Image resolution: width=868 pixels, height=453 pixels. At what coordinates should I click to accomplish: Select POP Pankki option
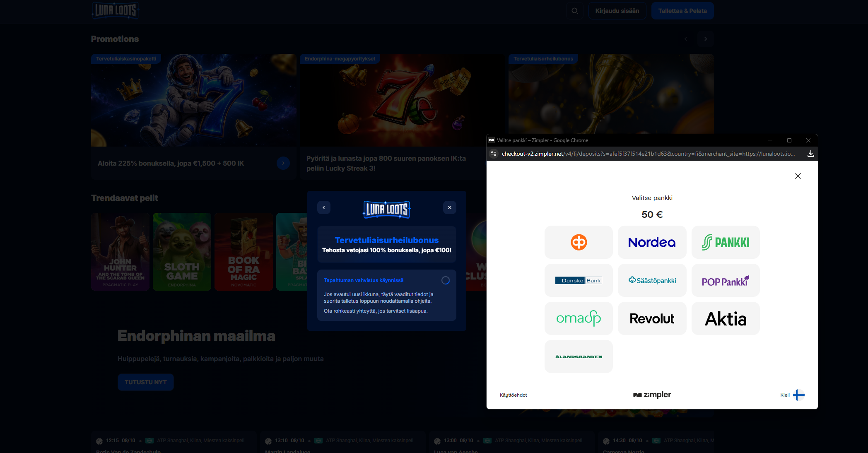[726, 280]
